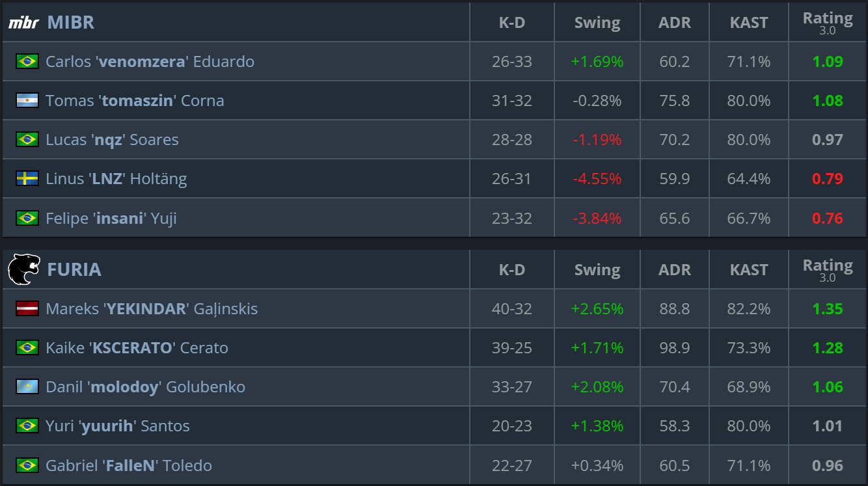868x486 pixels.
Task: Open Kaike 'KSCERATO' Cerato player profile
Action: 137,347
